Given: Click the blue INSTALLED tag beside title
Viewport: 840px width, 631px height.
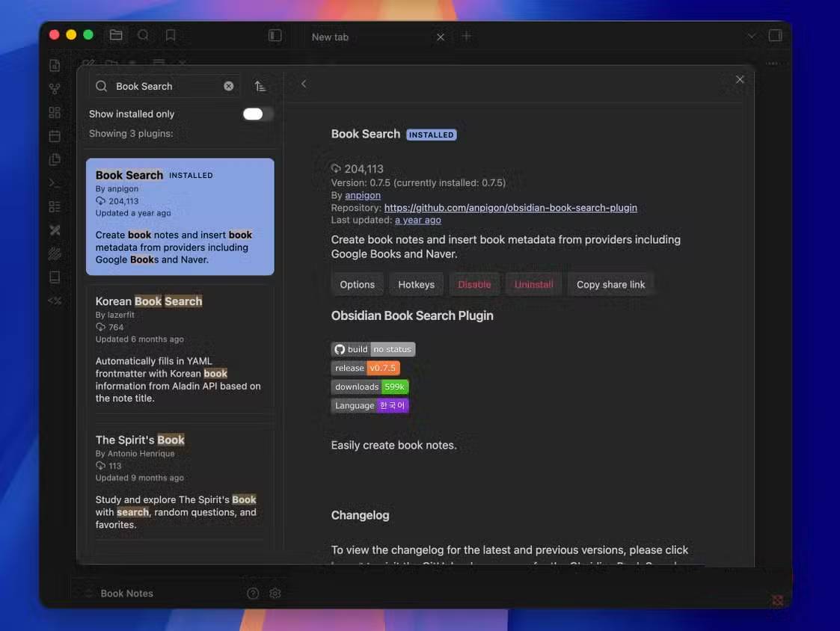Looking at the screenshot, I should (432, 135).
